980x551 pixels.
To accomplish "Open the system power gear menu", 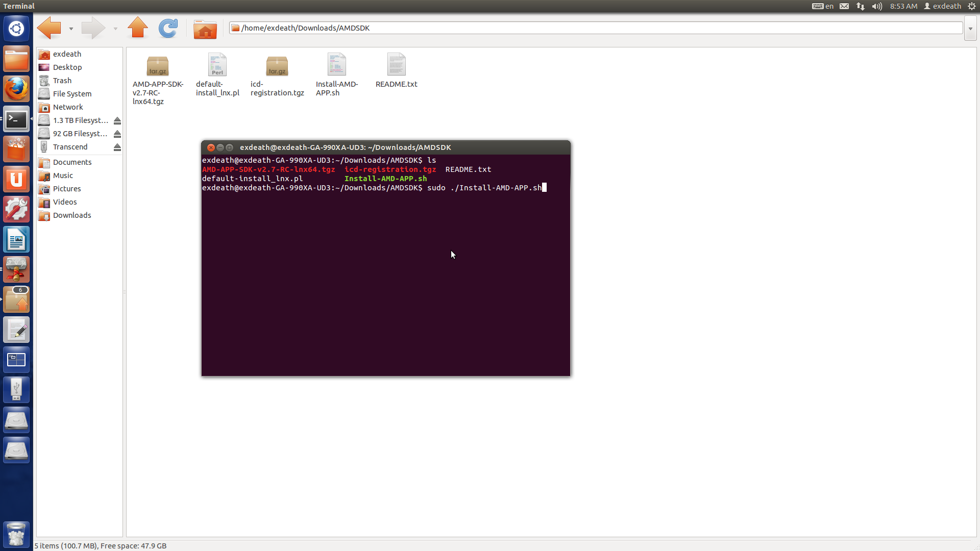I will pyautogui.click(x=972, y=6).
